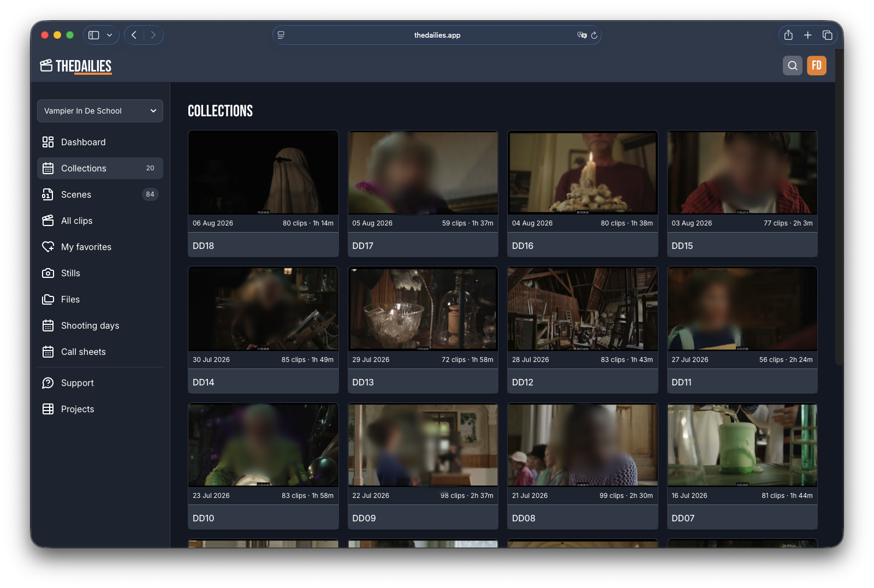Click the Files folder icon
This screenshot has width=874, height=588.
[x=48, y=299]
